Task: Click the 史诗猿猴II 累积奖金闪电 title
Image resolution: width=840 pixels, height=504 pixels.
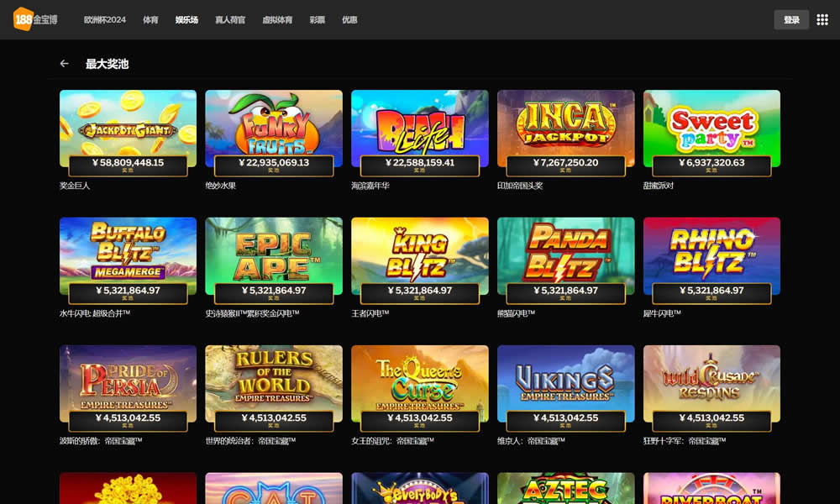Action: pos(252,313)
